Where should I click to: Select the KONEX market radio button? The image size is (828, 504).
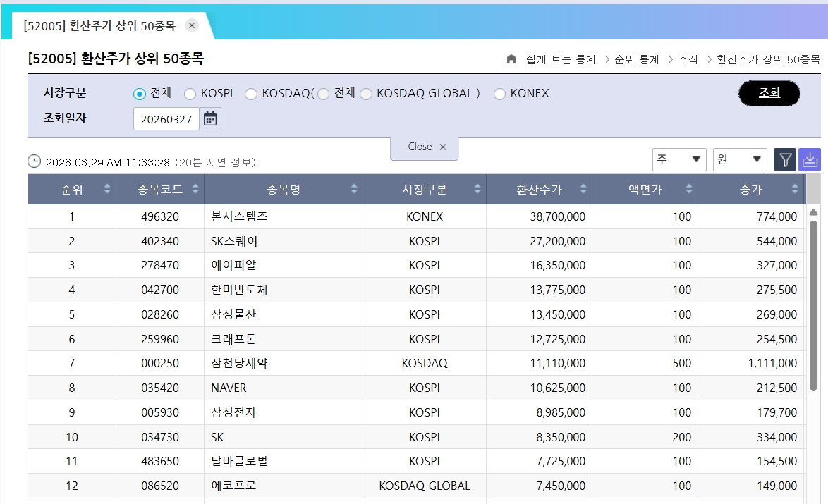[499, 94]
